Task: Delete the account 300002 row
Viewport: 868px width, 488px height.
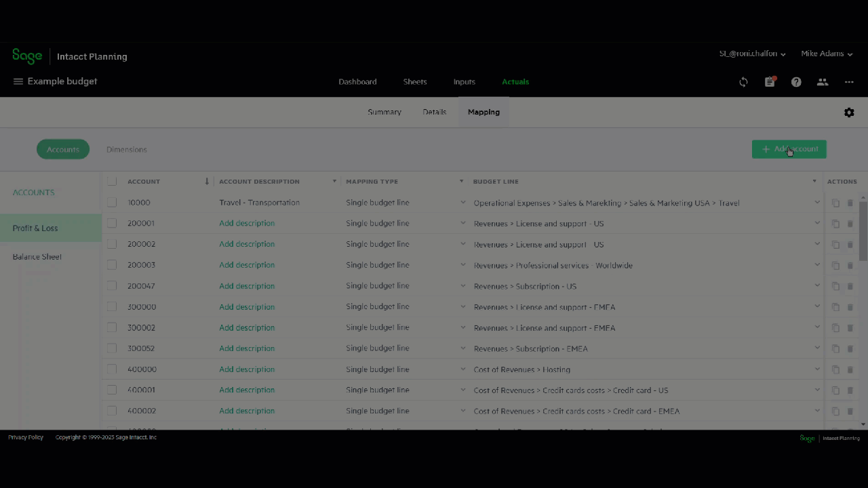Action: [850, 328]
